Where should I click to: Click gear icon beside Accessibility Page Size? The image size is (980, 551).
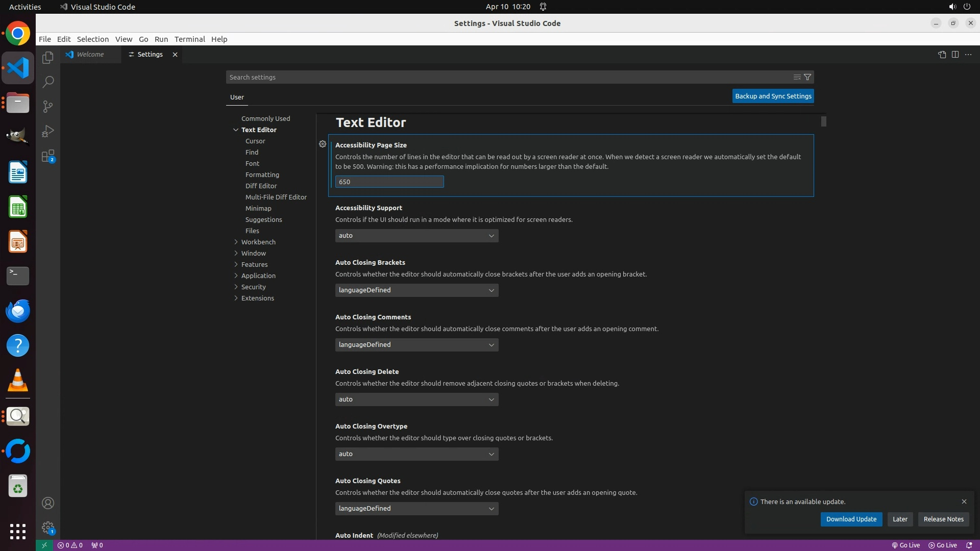[x=323, y=144]
